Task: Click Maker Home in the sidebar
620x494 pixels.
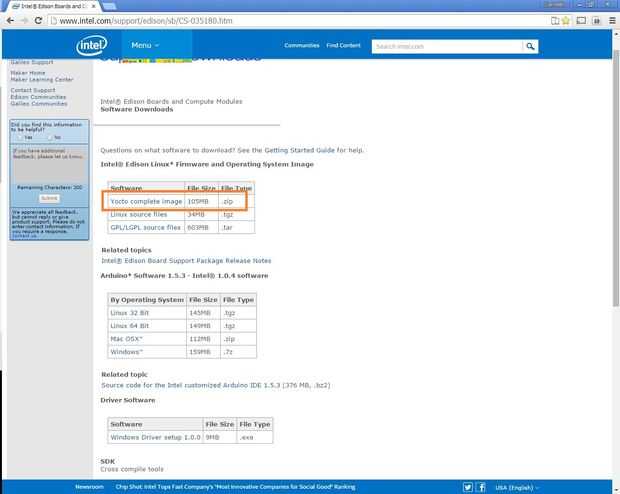Action: pos(28,73)
